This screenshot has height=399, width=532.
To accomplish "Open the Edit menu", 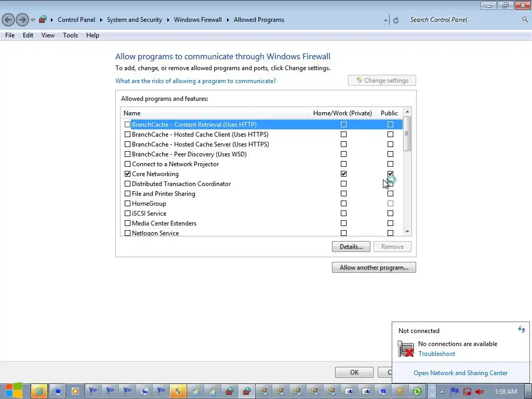I will (x=28, y=35).
